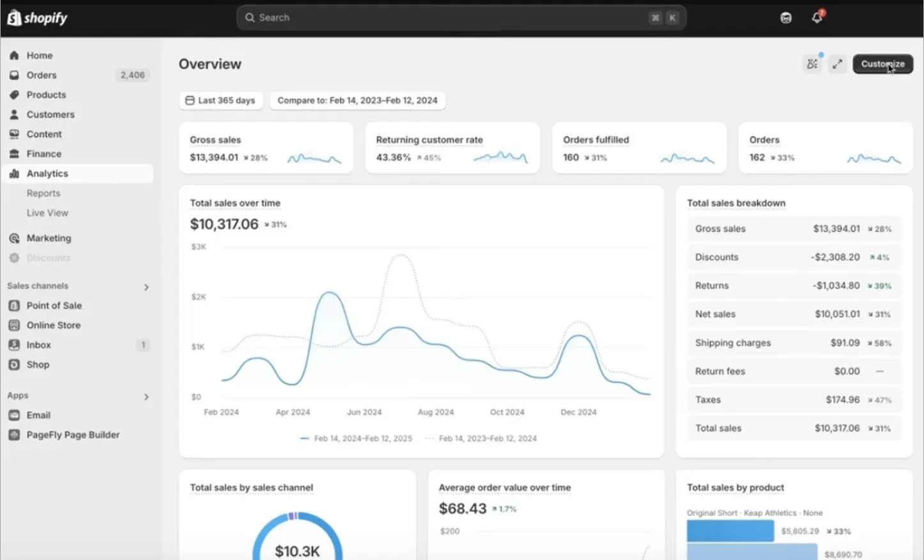Screen dimensions: 924x560
Task: Go to Orders in the sidebar
Action: coord(42,75)
